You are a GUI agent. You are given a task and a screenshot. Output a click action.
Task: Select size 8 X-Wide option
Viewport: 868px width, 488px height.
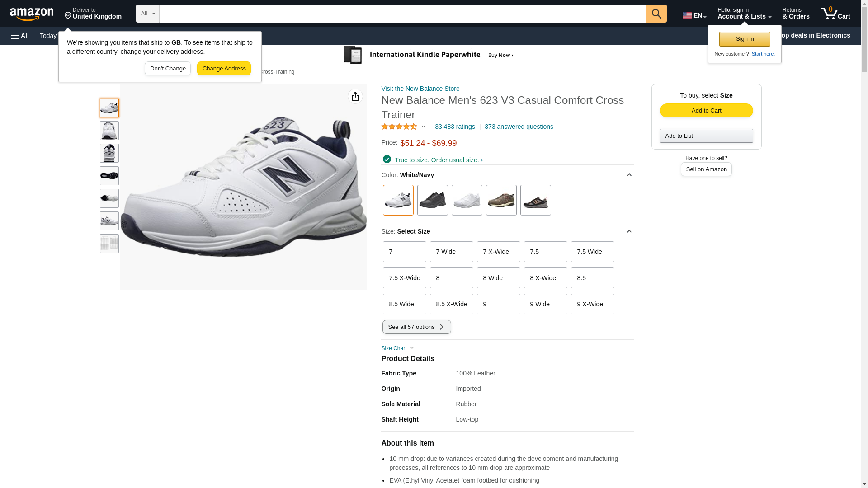545,278
